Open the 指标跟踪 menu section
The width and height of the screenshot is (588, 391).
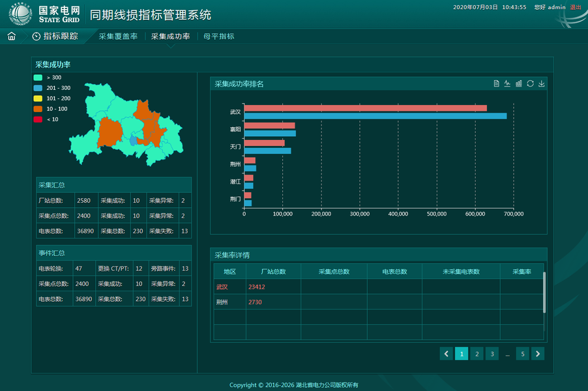61,36
